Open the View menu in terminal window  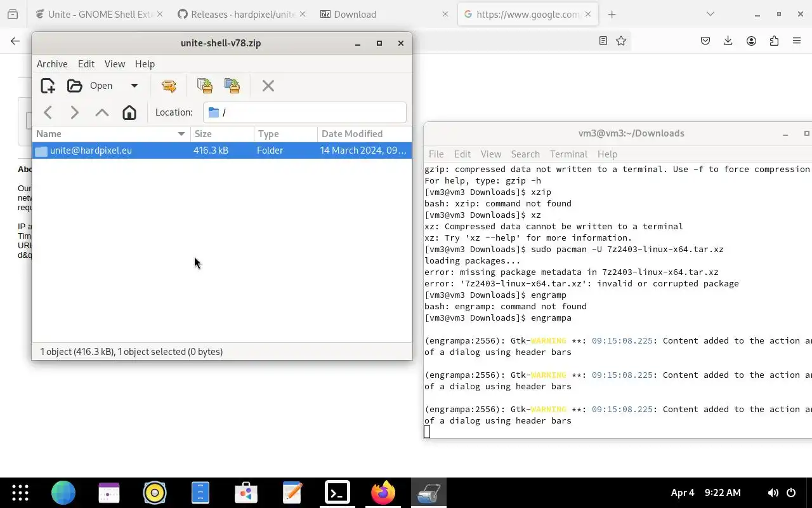click(491, 154)
